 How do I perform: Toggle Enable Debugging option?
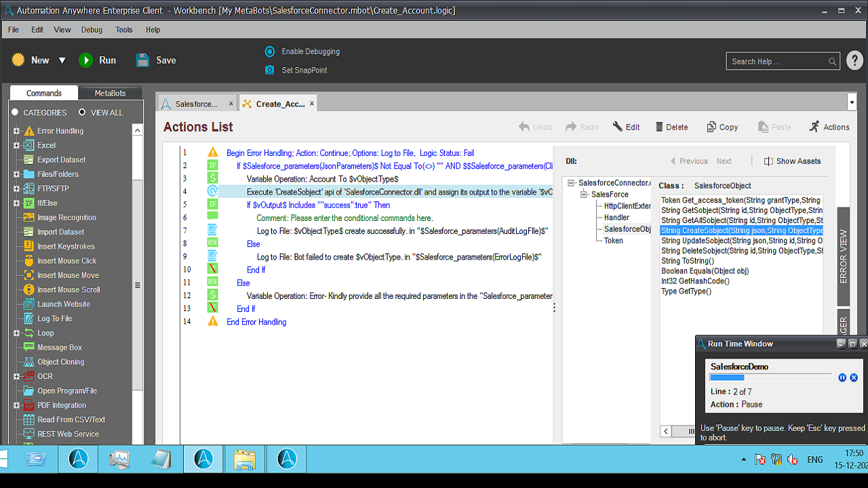coord(270,52)
